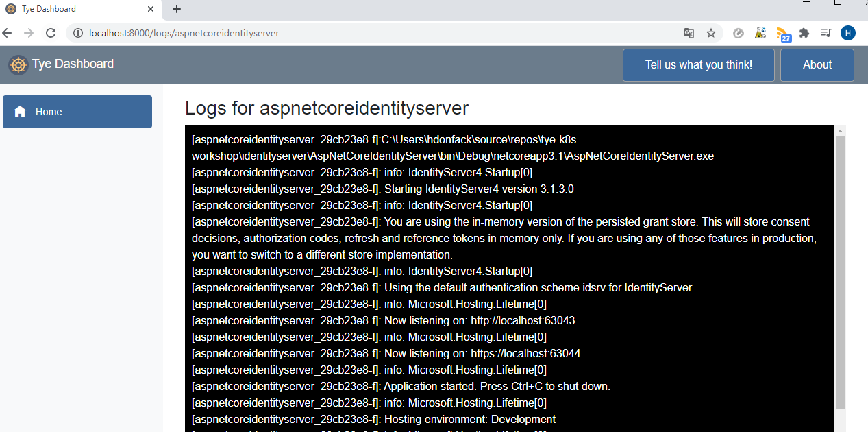Open the Extensions puzzle piece icon
The width and height of the screenshot is (868, 432).
point(804,33)
